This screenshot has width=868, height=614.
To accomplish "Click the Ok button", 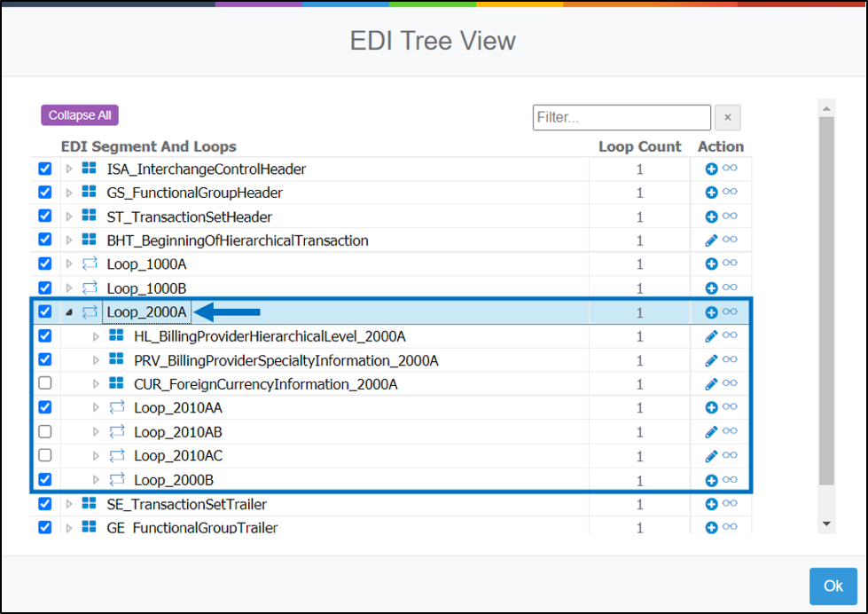I will [x=833, y=586].
